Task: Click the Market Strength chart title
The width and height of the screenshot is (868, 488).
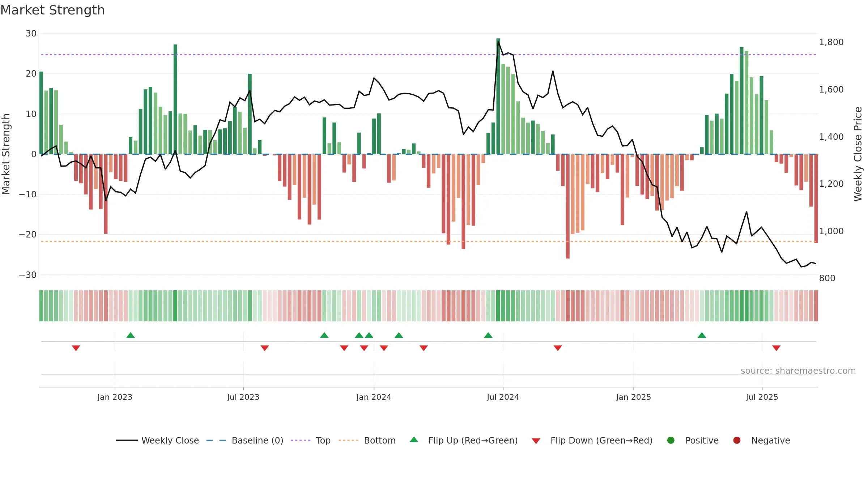Action: click(x=52, y=10)
